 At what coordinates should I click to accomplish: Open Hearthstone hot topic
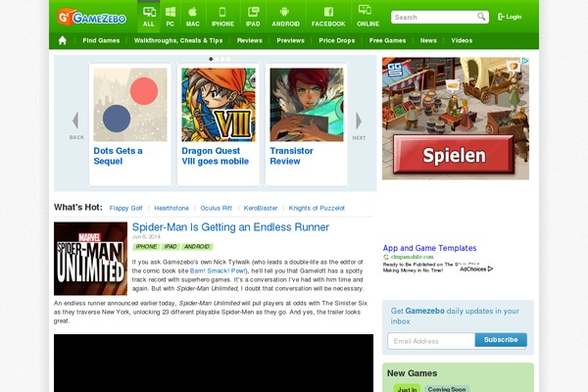(171, 208)
